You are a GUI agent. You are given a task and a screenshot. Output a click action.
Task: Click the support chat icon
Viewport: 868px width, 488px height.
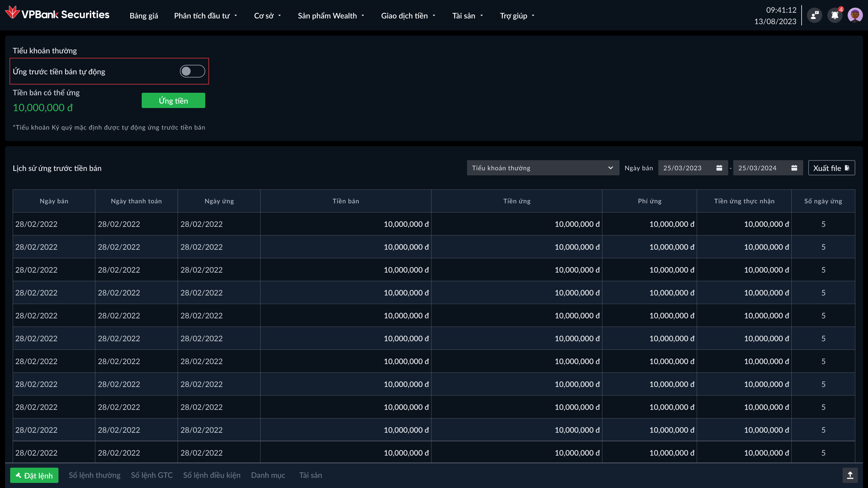(814, 15)
